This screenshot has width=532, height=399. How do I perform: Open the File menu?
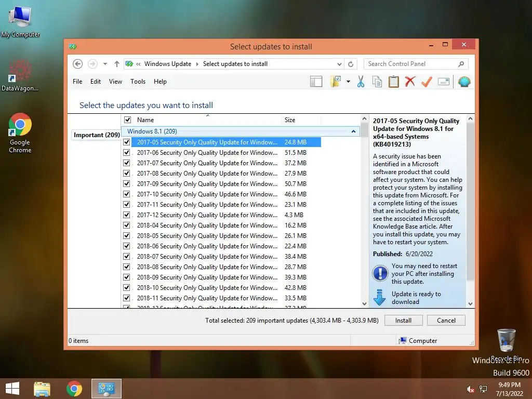point(77,82)
